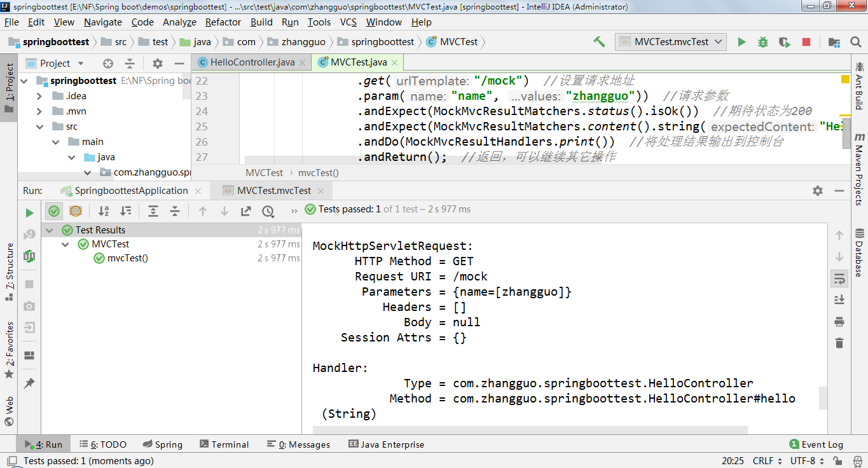Open the TODO tool window

tap(103, 444)
